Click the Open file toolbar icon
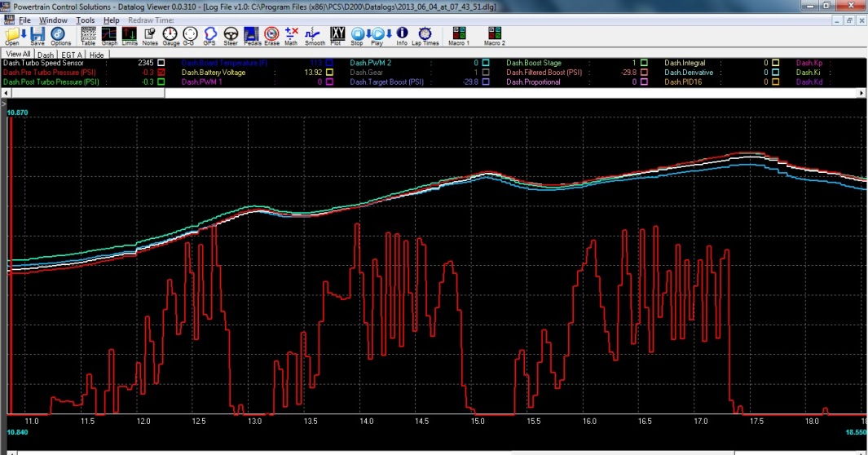Screen dimensions: 868x455 [x=12, y=35]
